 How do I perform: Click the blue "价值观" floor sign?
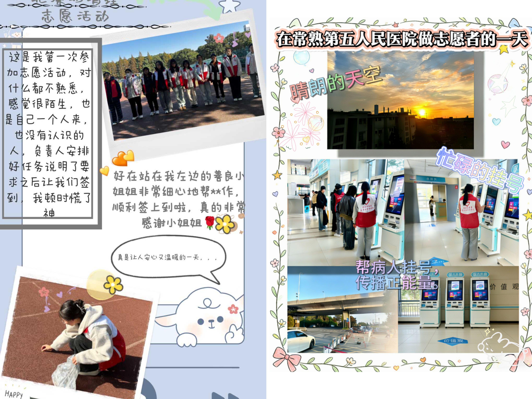(453, 341)
